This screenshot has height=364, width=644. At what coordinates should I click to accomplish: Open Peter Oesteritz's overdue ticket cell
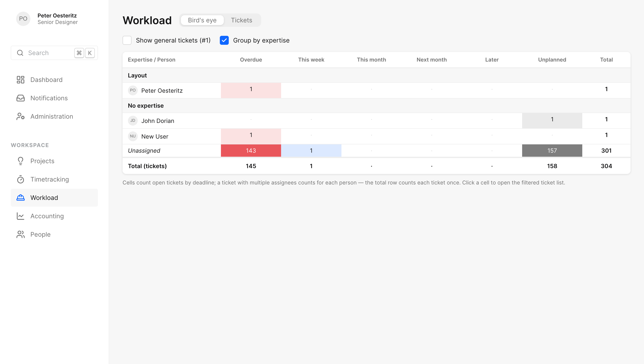pyautogui.click(x=251, y=90)
